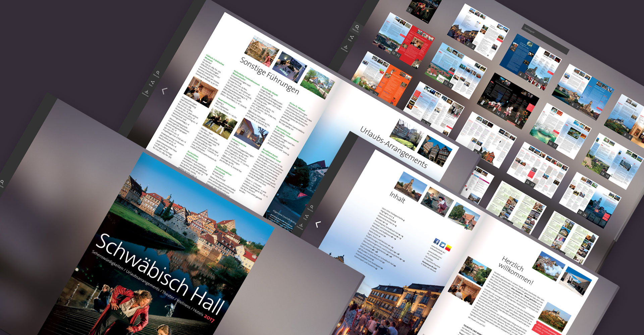Click Teilen share icon beside Sonstige Führungen spread
Image resolution: width=644 pixels, height=335 pixels.
coord(152,82)
